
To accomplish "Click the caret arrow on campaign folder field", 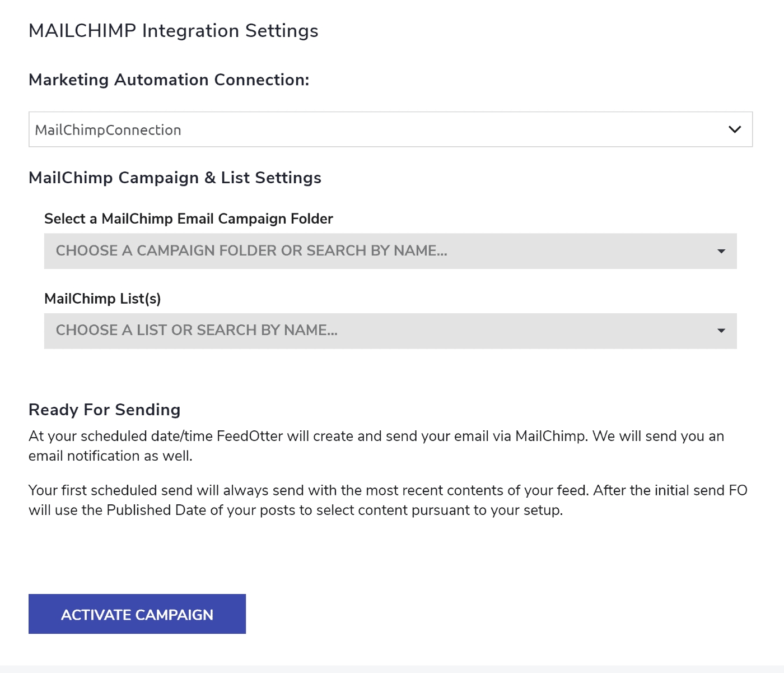I will (x=721, y=251).
